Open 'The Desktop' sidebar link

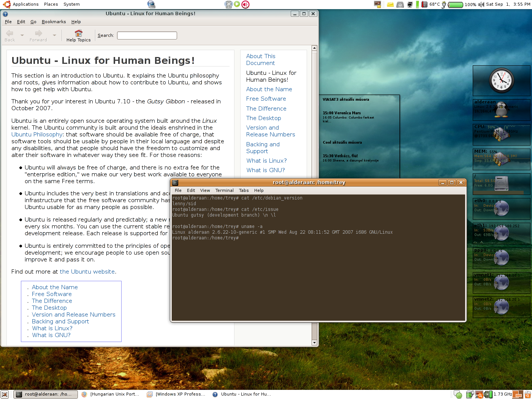click(263, 118)
